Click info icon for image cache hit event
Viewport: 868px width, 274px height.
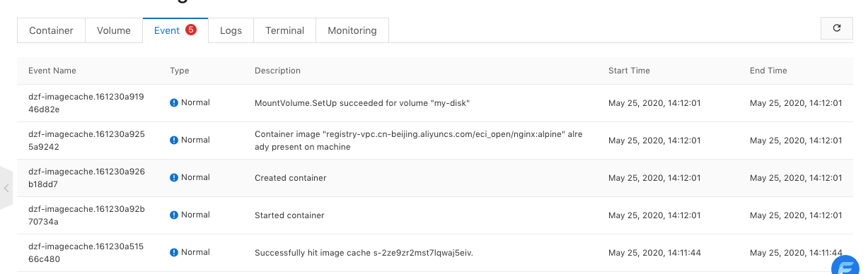[174, 253]
